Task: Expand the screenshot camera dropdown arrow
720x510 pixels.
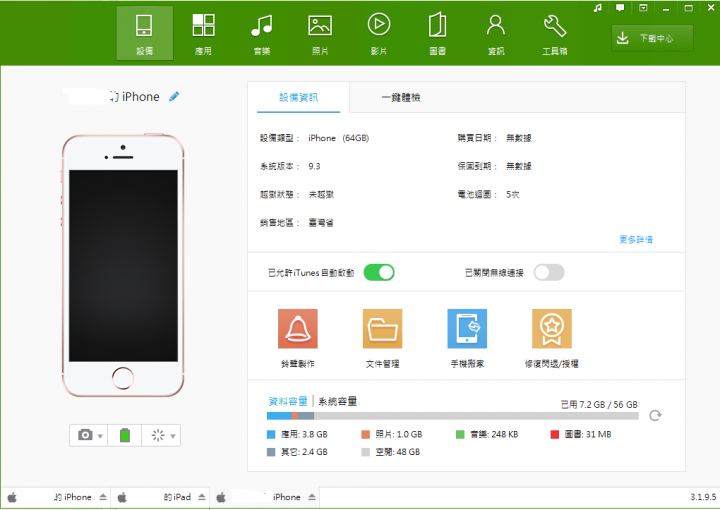Action: [100, 436]
